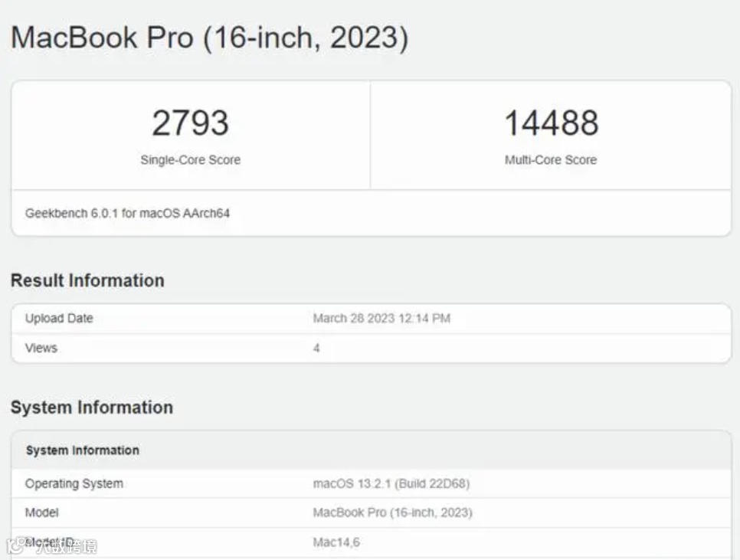Select the Views count value 4
The width and height of the screenshot is (740, 560).
click(316, 348)
